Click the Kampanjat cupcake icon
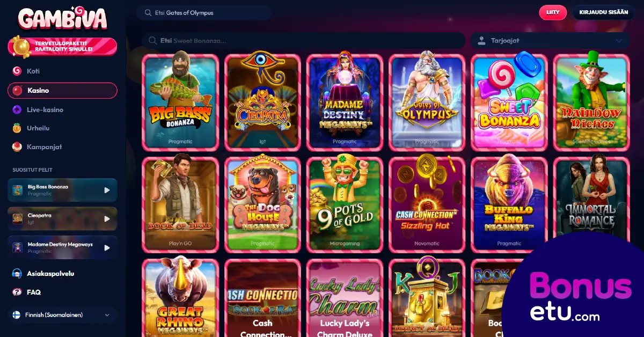 [17, 146]
